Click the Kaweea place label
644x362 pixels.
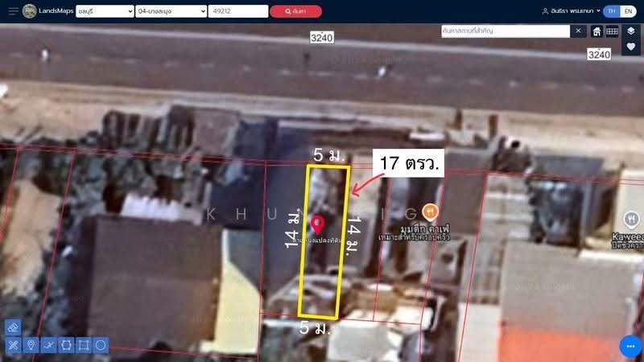coord(628,237)
